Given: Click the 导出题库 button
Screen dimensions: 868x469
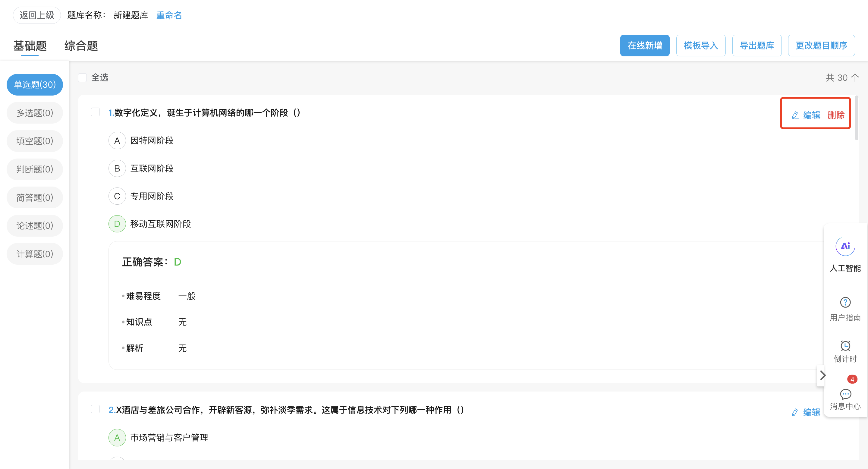Looking at the screenshot, I should 756,46.
